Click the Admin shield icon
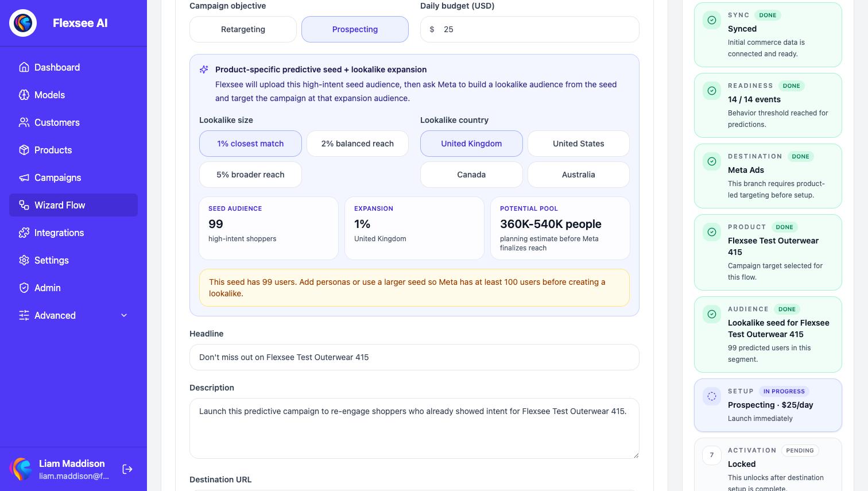The height and width of the screenshot is (491, 868). (24, 288)
